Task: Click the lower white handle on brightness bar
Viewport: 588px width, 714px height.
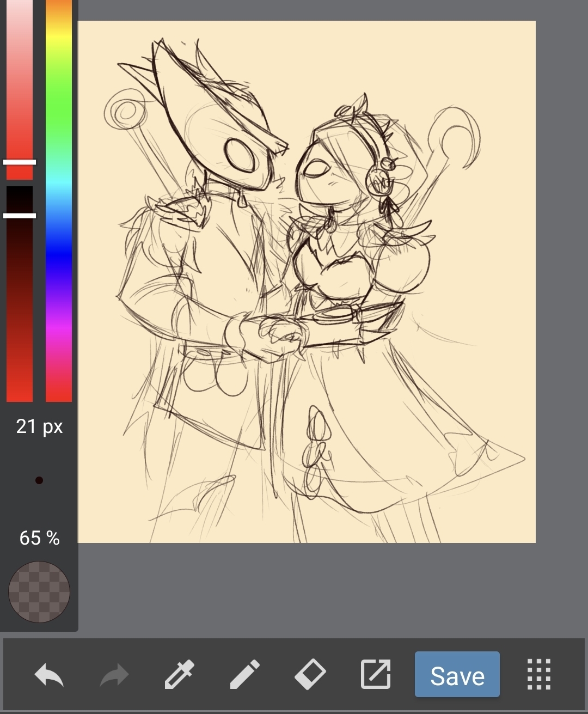Action: pyautogui.click(x=20, y=216)
